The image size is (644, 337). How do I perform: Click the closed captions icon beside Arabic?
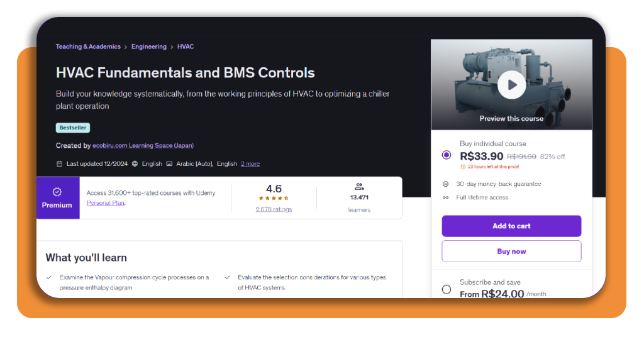click(169, 163)
